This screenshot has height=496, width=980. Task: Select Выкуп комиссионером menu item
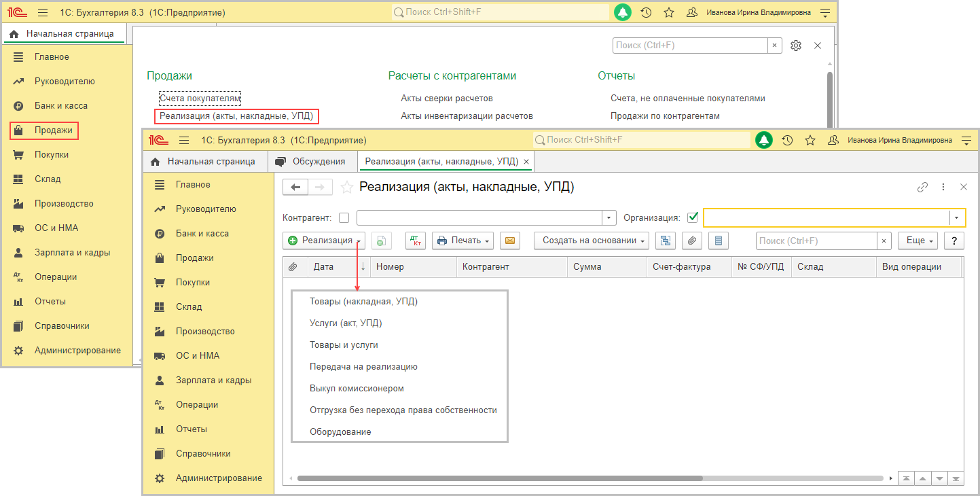(357, 388)
